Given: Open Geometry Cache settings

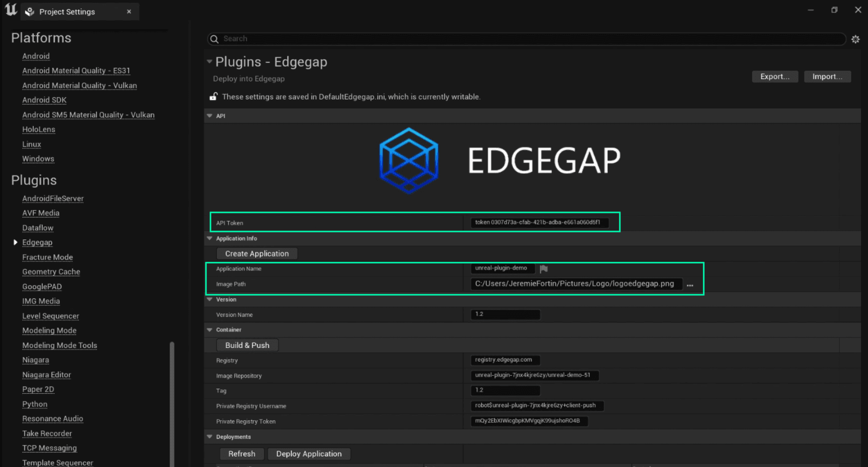Looking at the screenshot, I should pos(51,272).
